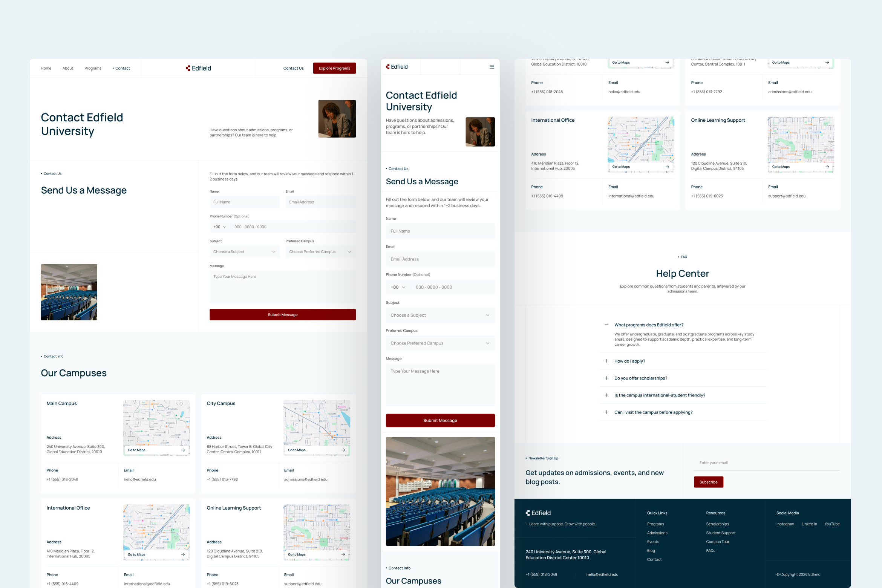Open desktop 'Choose Preferred Campus' dropdown

[x=320, y=252]
